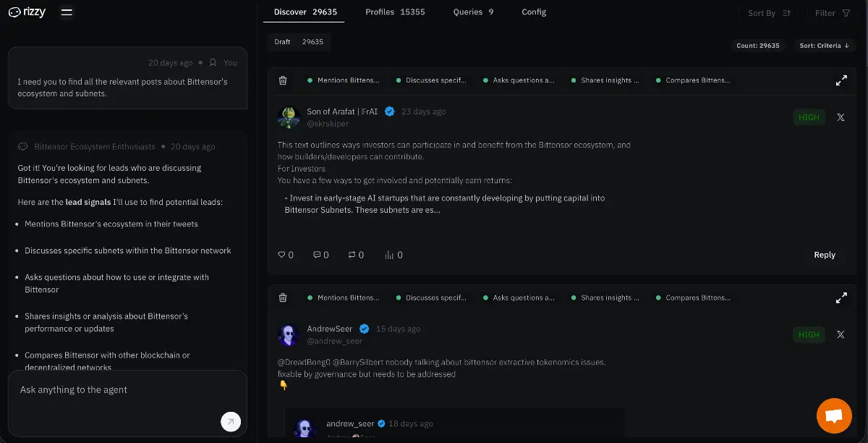Screen dimensions: 868x443
Task: Delete the AndrewSeer post
Action: pyautogui.click(x=283, y=298)
